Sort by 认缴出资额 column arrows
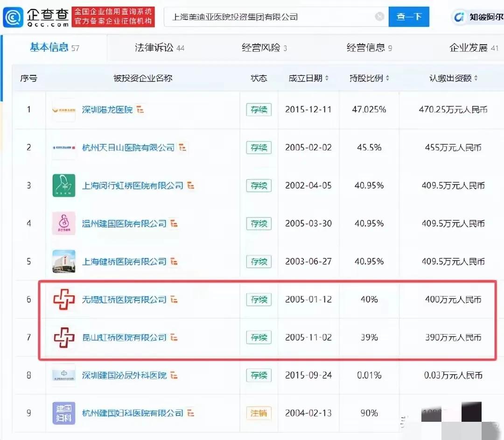 [476, 78]
